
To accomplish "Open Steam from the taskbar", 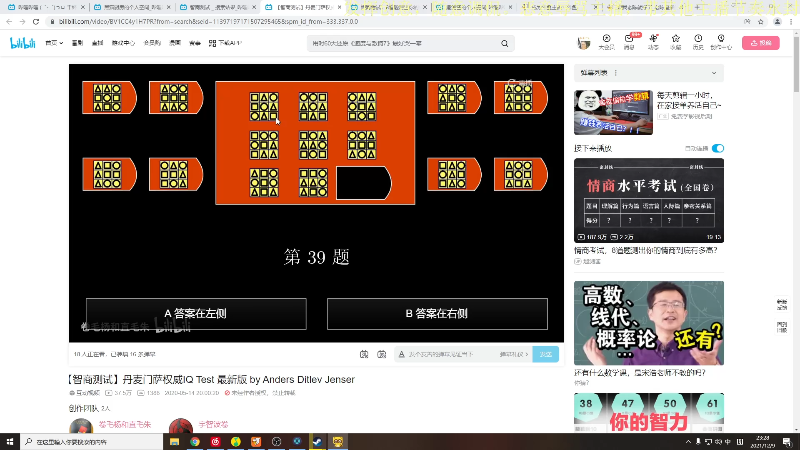I will pyautogui.click(x=317, y=442).
